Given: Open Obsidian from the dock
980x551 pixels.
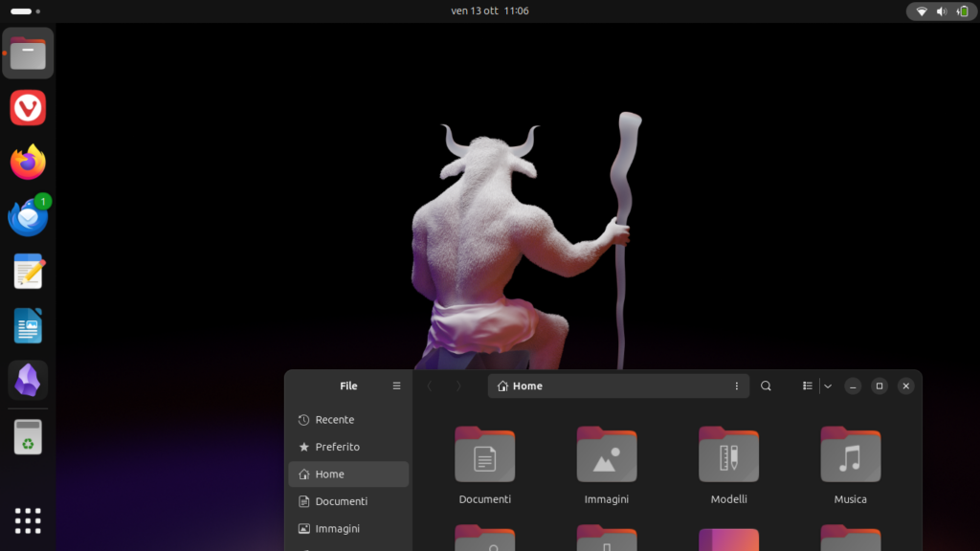Looking at the screenshot, I should 28,380.
